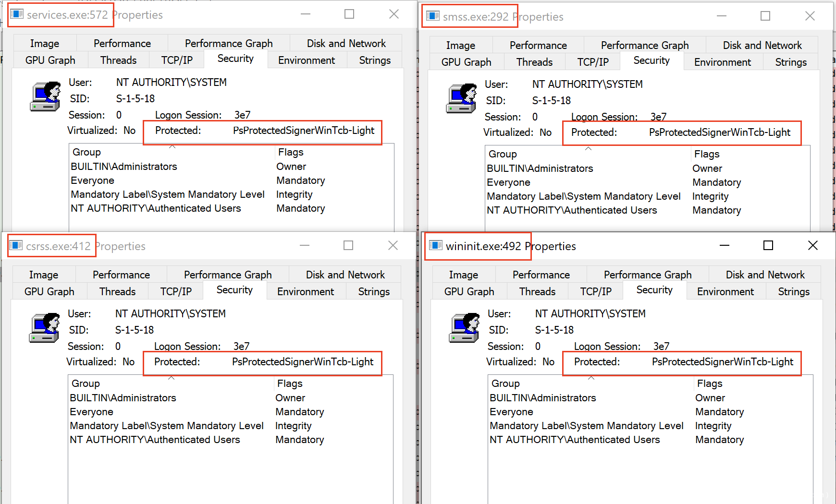
Task: Click the user computer icon in smss.exe window
Action: coord(462,98)
